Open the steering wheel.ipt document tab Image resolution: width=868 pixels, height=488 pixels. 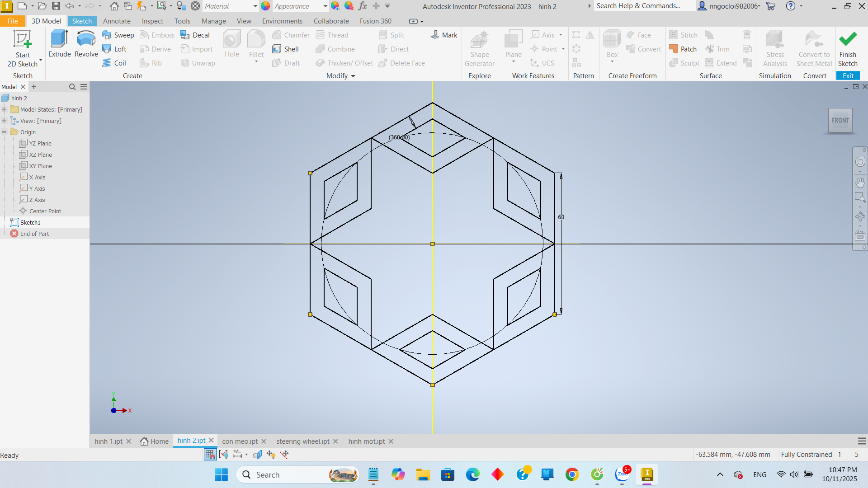point(302,441)
